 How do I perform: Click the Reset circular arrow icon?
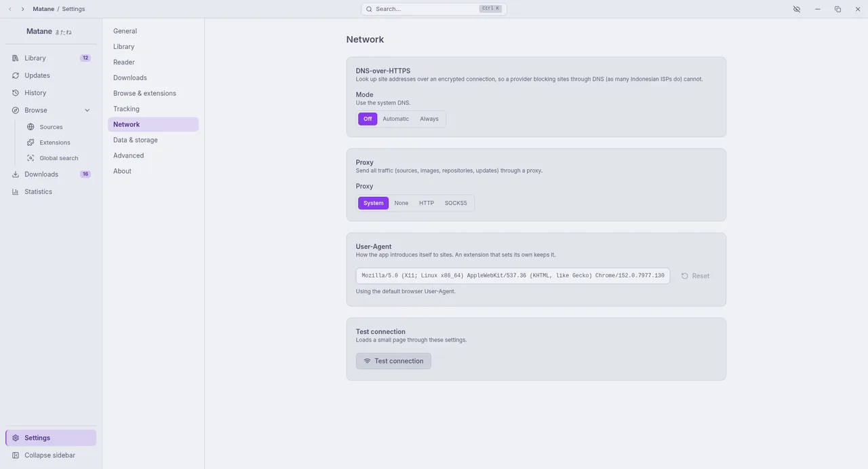(x=685, y=276)
